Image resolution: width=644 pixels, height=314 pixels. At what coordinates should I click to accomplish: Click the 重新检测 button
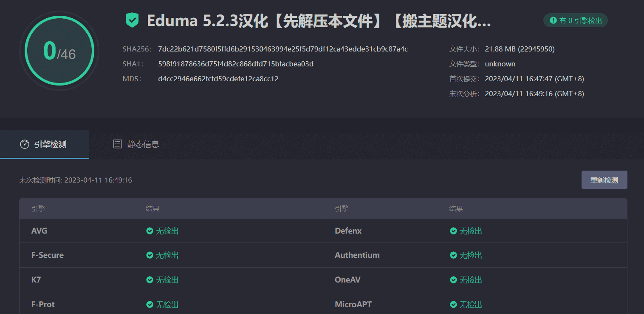pyautogui.click(x=604, y=180)
